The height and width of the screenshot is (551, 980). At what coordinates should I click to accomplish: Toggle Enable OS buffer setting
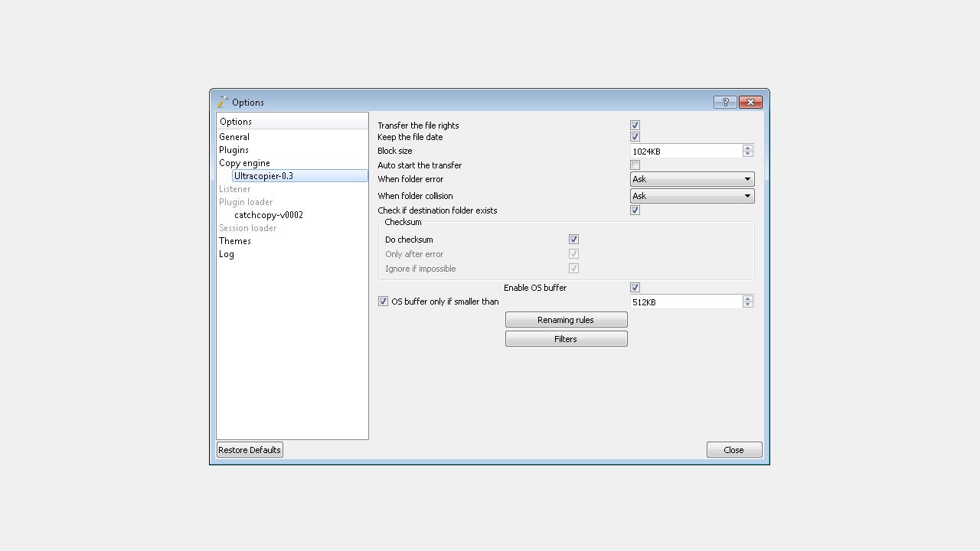pyautogui.click(x=635, y=287)
